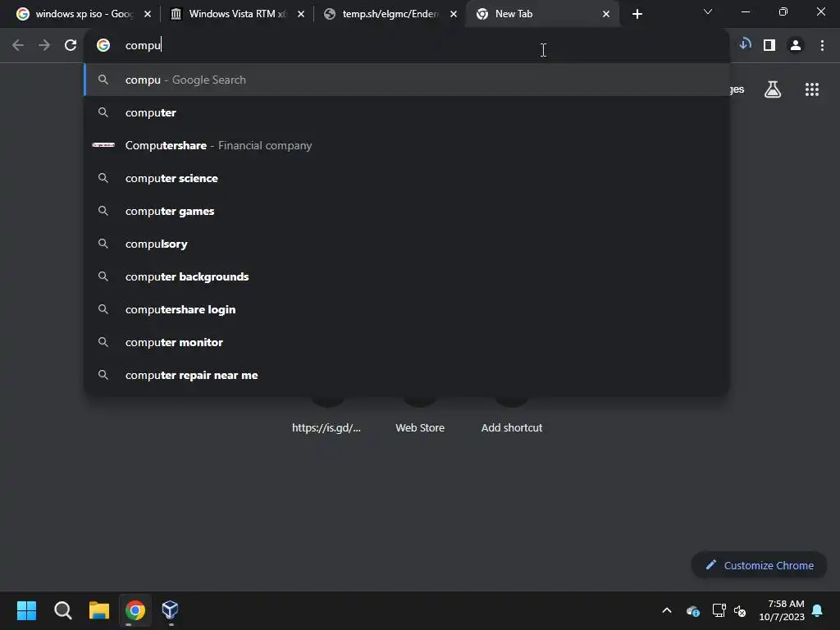Close the New Tab tab

[606, 14]
